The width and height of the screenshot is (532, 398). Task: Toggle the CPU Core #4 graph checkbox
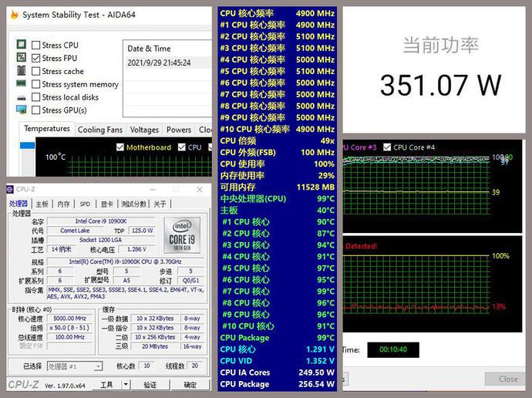pyautogui.click(x=387, y=147)
